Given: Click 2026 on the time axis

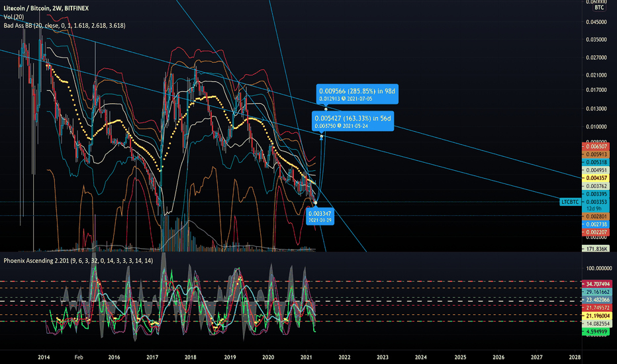Looking at the screenshot, I should 498,357.
